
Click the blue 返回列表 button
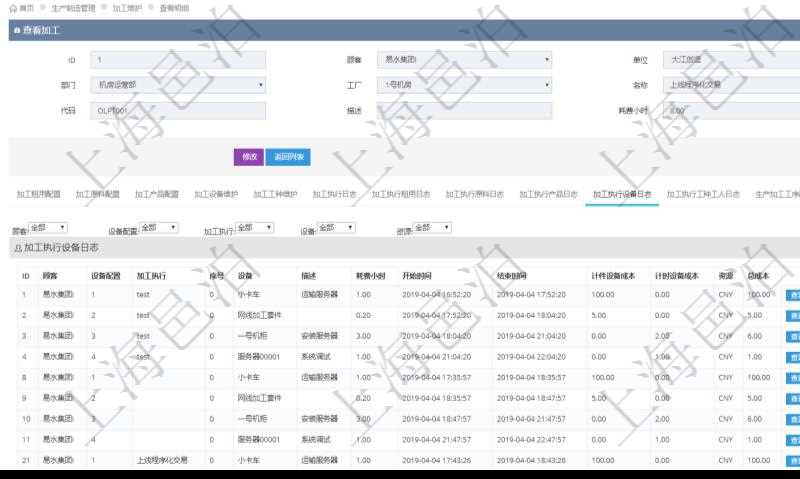point(288,157)
